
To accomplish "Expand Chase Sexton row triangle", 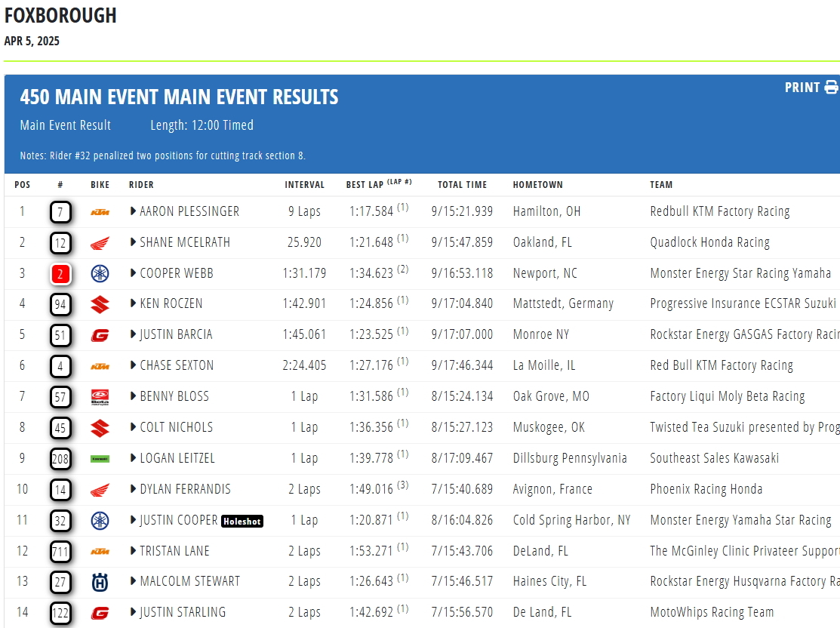I will coord(133,365).
